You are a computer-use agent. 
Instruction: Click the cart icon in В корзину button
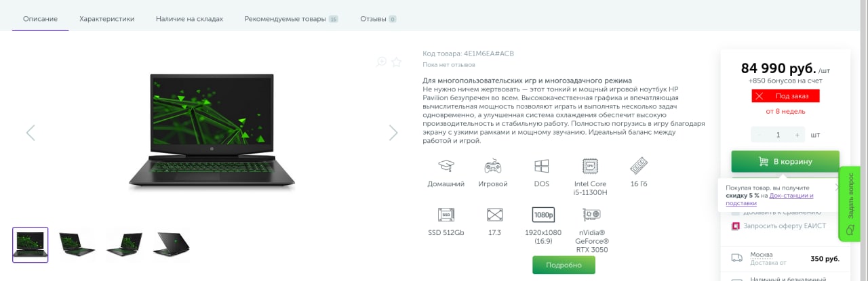coord(763,162)
